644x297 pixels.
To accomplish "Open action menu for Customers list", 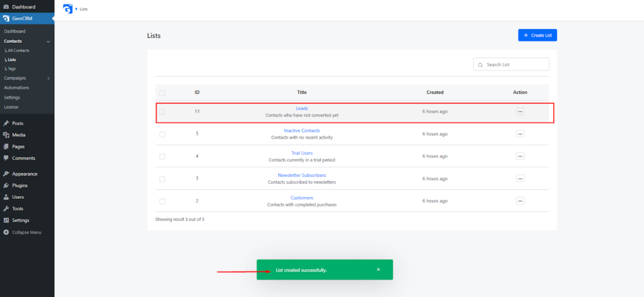I will (520, 201).
